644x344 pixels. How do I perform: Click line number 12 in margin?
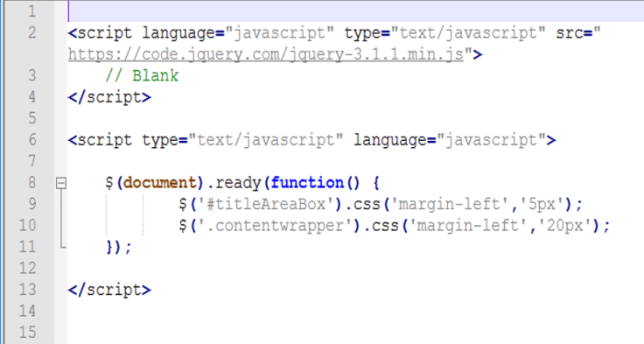27,268
